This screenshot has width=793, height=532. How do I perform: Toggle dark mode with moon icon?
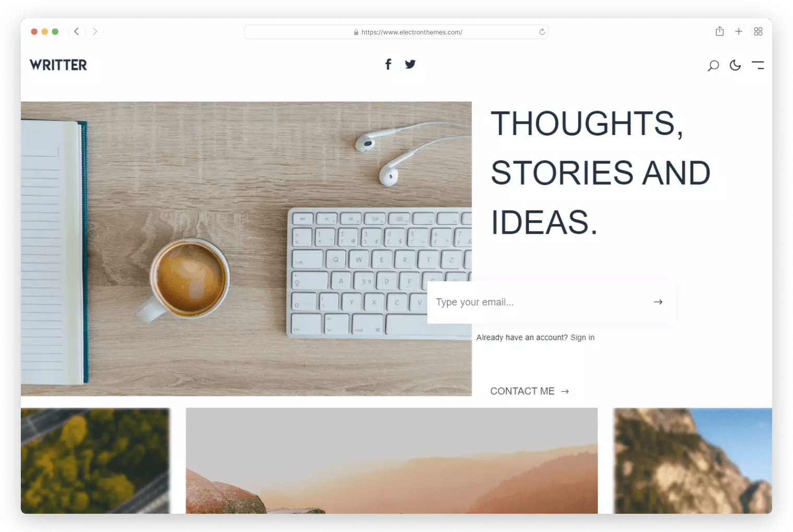click(x=735, y=65)
